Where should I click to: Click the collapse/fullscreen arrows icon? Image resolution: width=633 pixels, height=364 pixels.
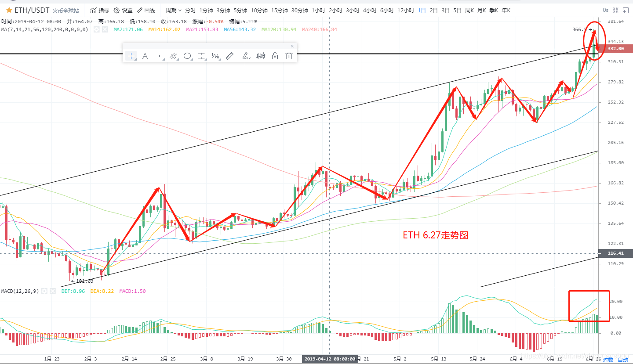pos(616,10)
